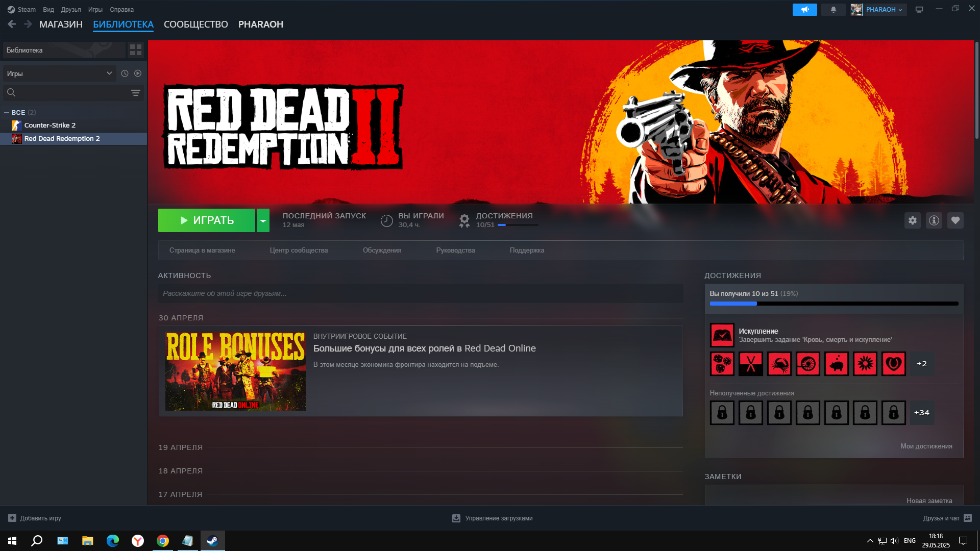Viewport: 980px width, 551px height.
Task: Open Role Bonuses event thumbnail
Action: (x=235, y=371)
